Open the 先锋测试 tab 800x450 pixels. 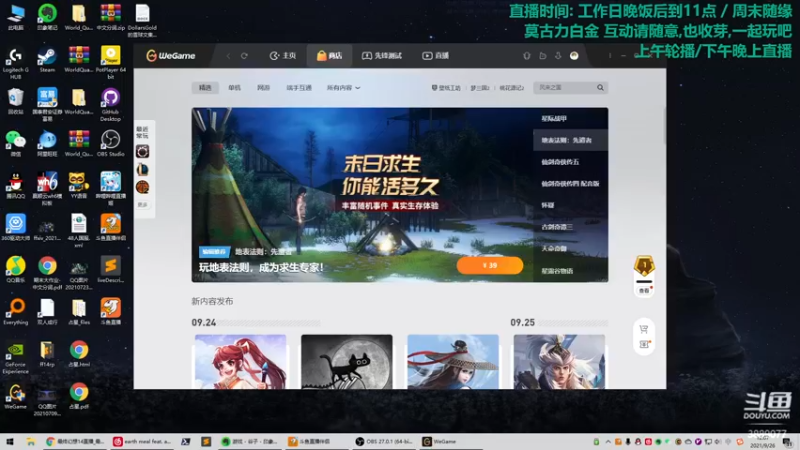(382, 56)
